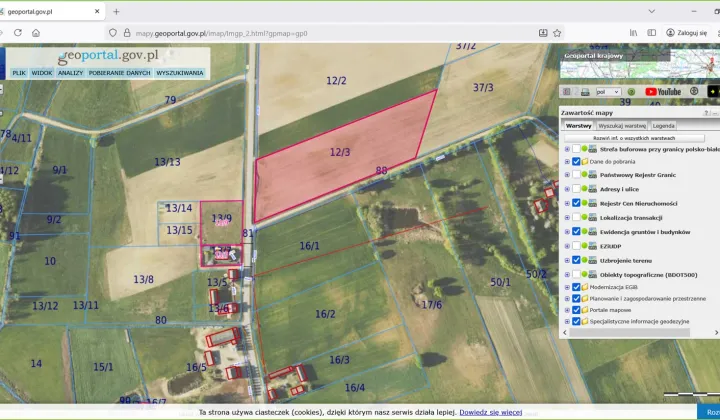Toggle the Państwowy Rejestr Granic checkbox
This screenshot has width=720, height=420.
[575, 175]
